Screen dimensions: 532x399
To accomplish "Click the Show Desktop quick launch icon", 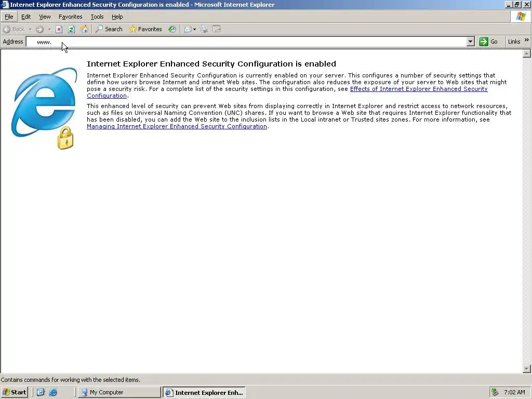I will 41,392.
